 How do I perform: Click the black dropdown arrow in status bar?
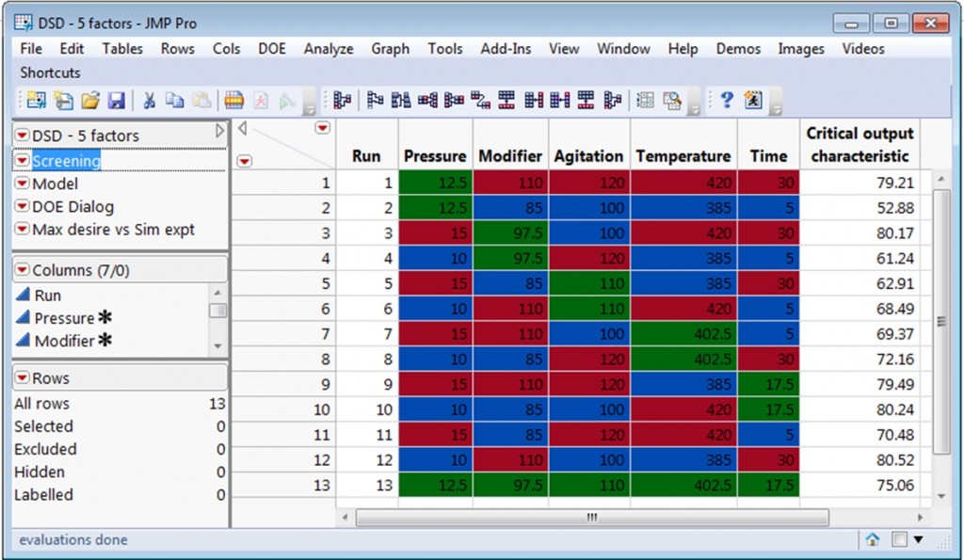tap(919, 539)
